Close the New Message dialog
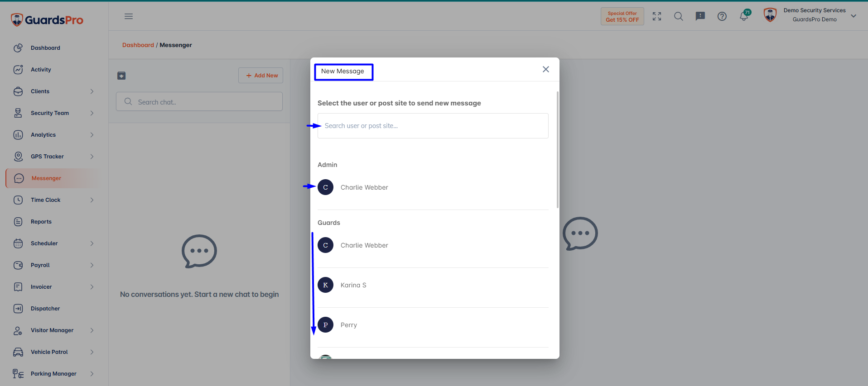 [x=546, y=69]
